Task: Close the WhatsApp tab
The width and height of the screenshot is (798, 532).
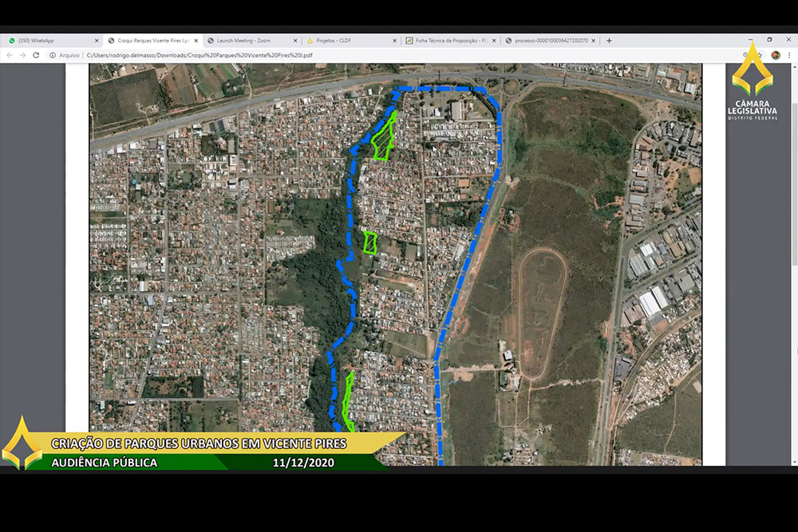Action: [95, 40]
